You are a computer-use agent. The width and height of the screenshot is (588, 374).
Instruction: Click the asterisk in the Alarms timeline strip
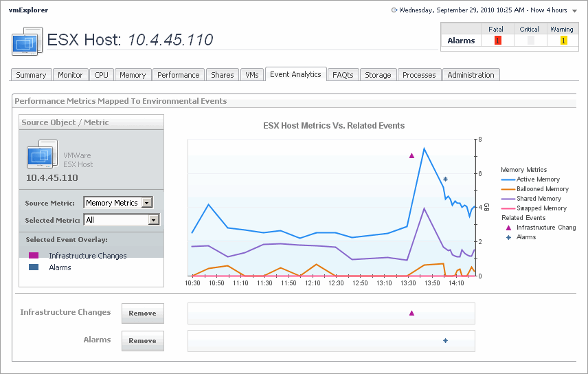445,340
